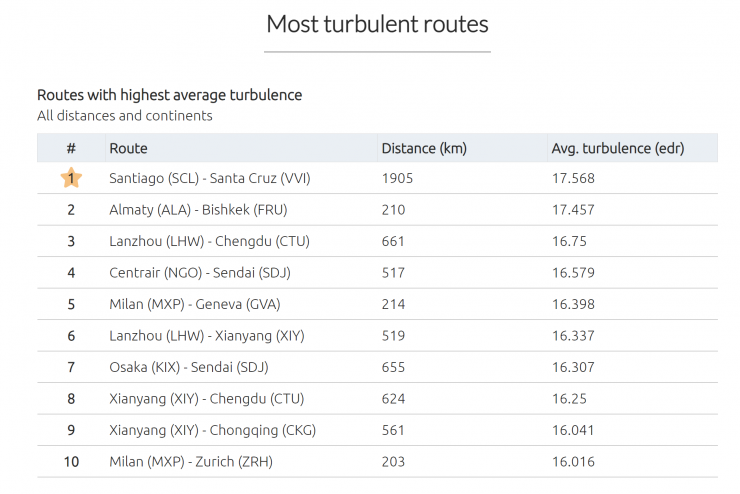Click the 1905 distance cell
The image size is (740, 494).
click(397, 178)
